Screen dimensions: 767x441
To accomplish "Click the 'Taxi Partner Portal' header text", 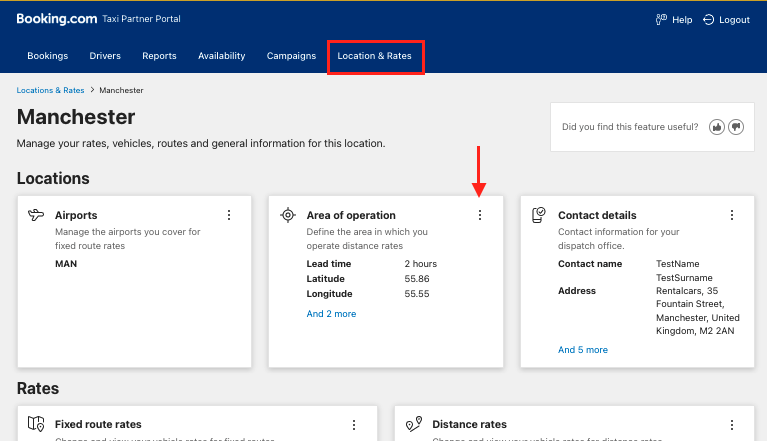I will (141, 19).
